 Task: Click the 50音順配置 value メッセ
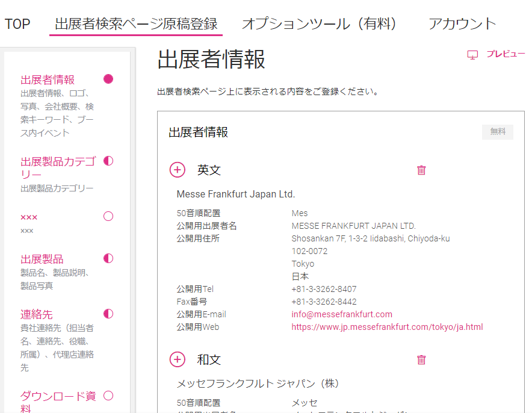pyautogui.click(x=305, y=403)
